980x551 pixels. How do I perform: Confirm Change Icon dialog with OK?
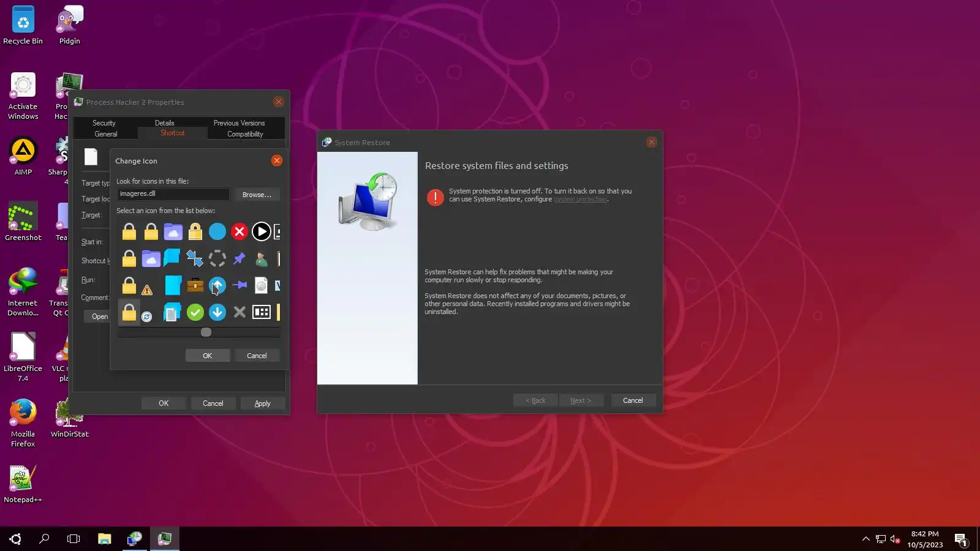[x=208, y=356]
